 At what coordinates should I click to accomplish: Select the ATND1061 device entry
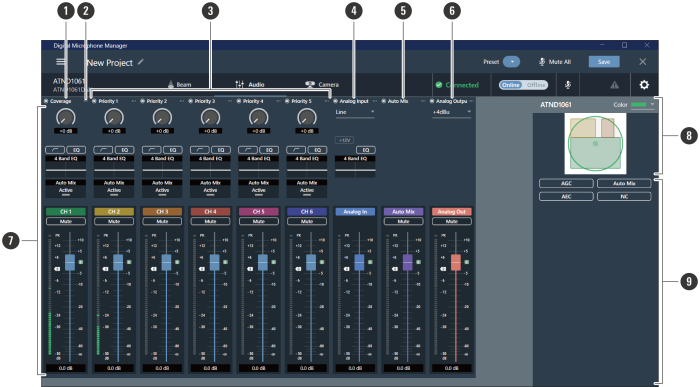tap(70, 85)
